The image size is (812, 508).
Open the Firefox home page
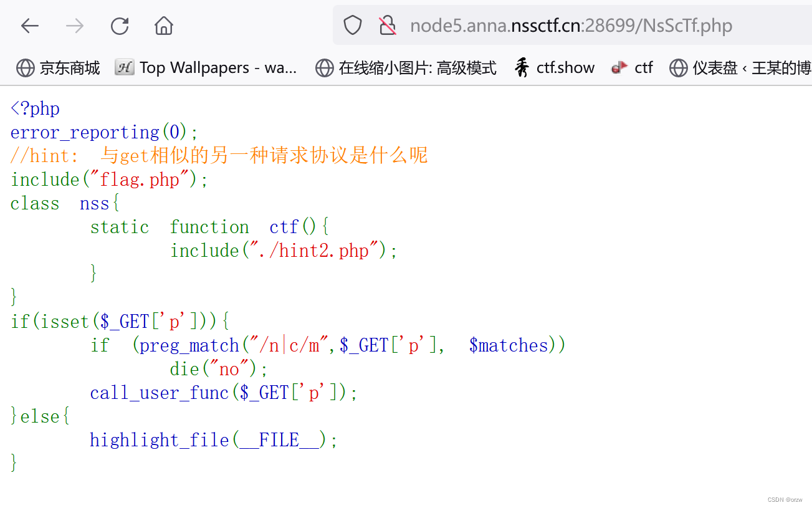point(163,26)
